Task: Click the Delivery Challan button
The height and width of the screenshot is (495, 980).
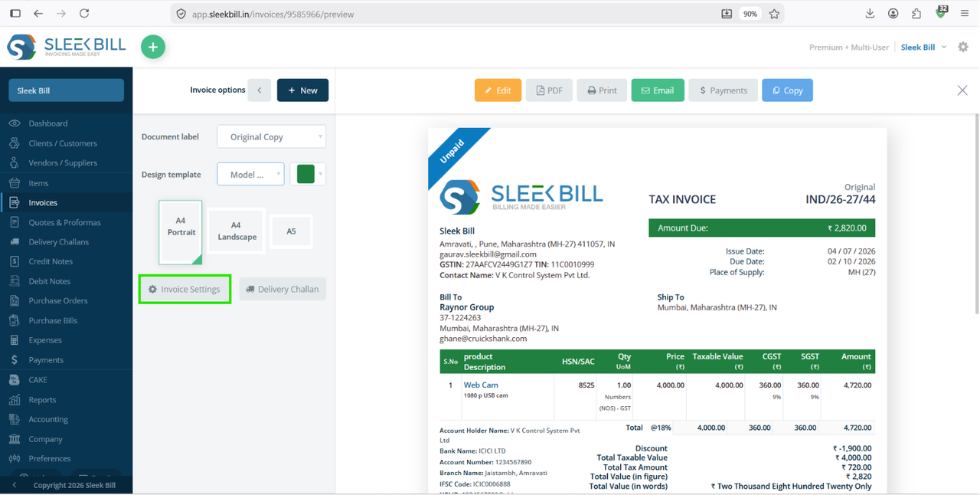Action: [283, 289]
